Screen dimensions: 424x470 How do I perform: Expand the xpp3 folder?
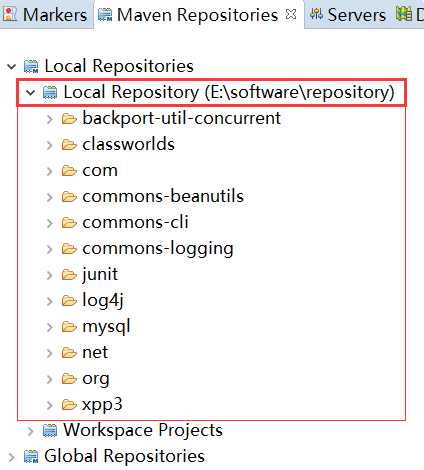50,405
